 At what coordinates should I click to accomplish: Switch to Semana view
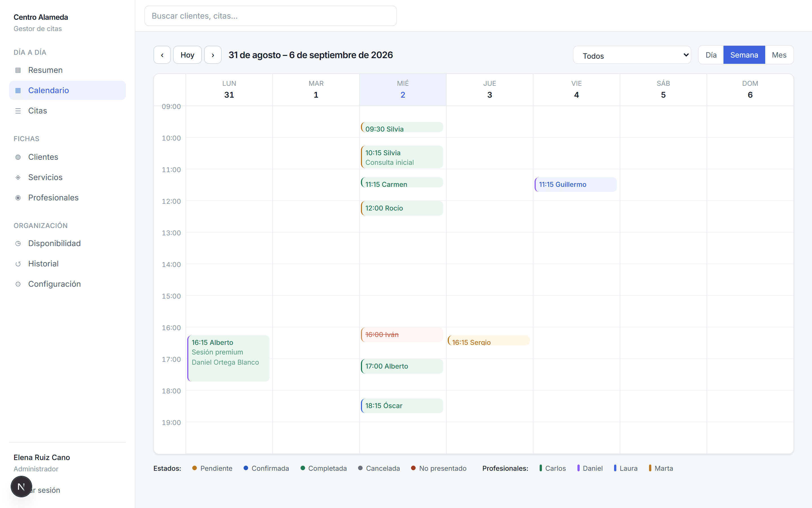744,55
